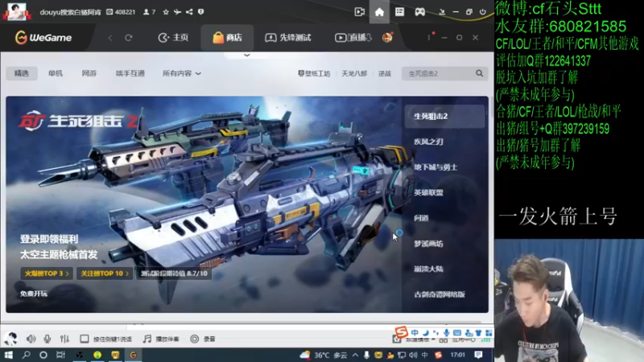Open Task View on the taskbar

pos(60,355)
